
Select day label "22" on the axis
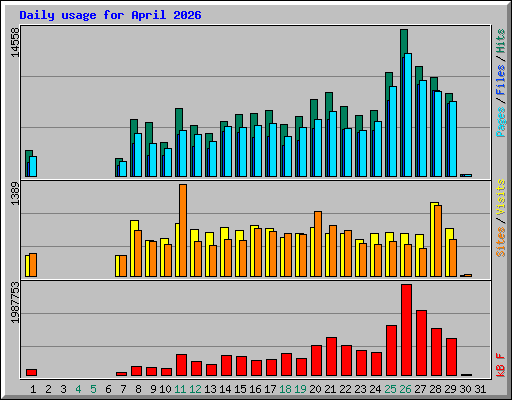click(345, 389)
